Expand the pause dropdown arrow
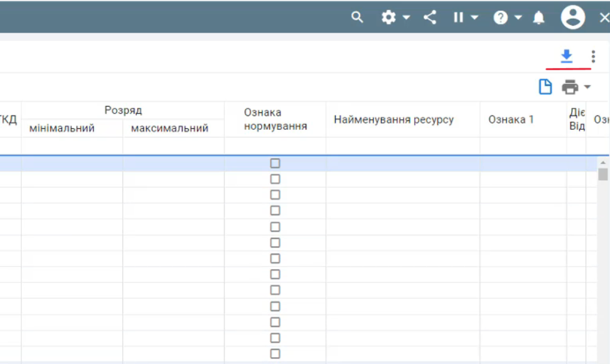 pyautogui.click(x=474, y=18)
